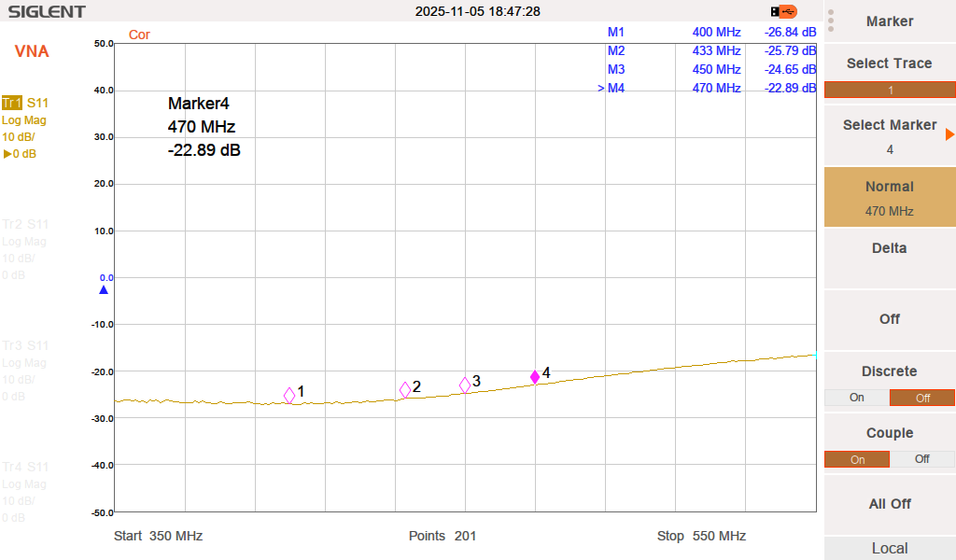
Task: Select the M1 400 MHz table row
Action: click(x=710, y=32)
